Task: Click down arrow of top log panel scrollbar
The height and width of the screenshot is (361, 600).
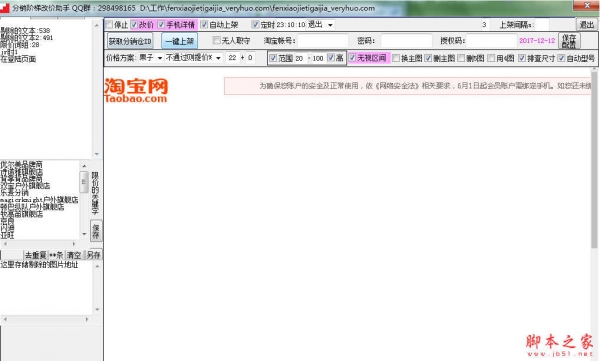Action: coord(96,154)
